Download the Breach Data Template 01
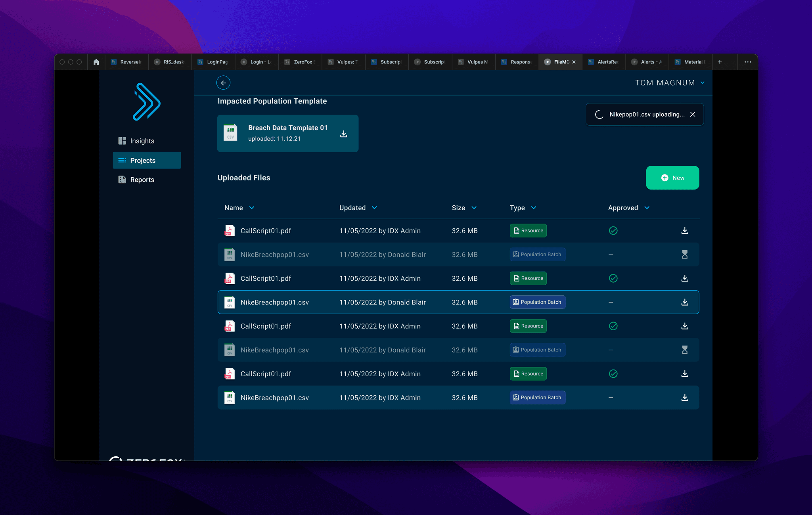 pyautogui.click(x=344, y=134)
